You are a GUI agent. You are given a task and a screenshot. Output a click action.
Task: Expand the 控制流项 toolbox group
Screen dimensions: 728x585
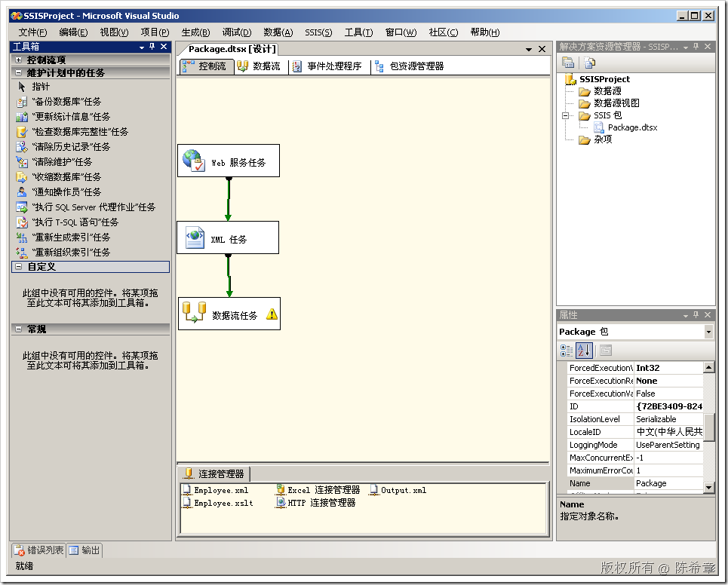(x=19, y=60)
